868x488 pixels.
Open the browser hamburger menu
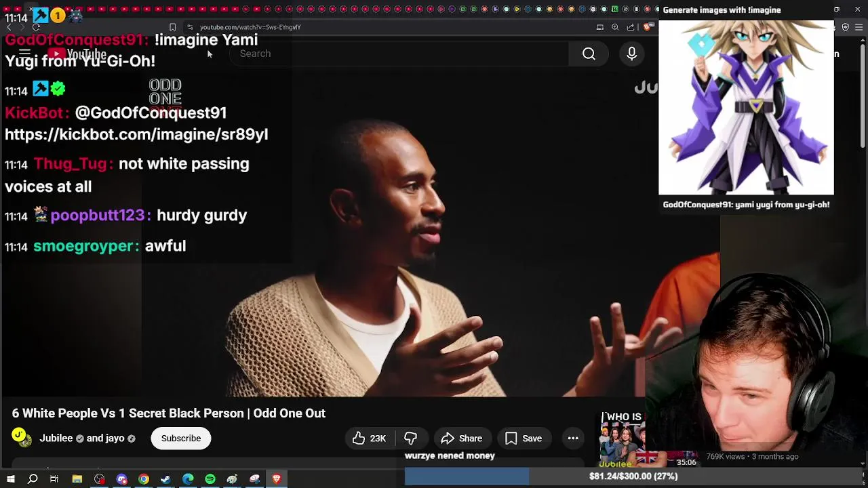tap(859, 27)
